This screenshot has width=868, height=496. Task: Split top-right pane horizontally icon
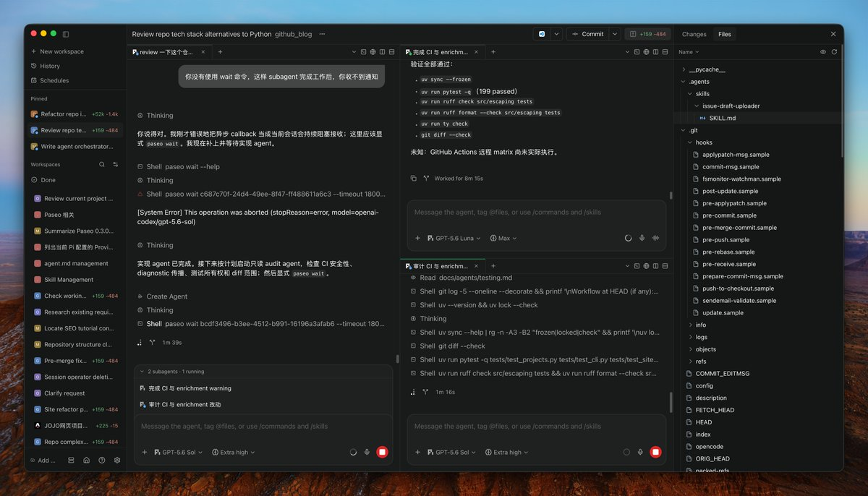[665, 52]
